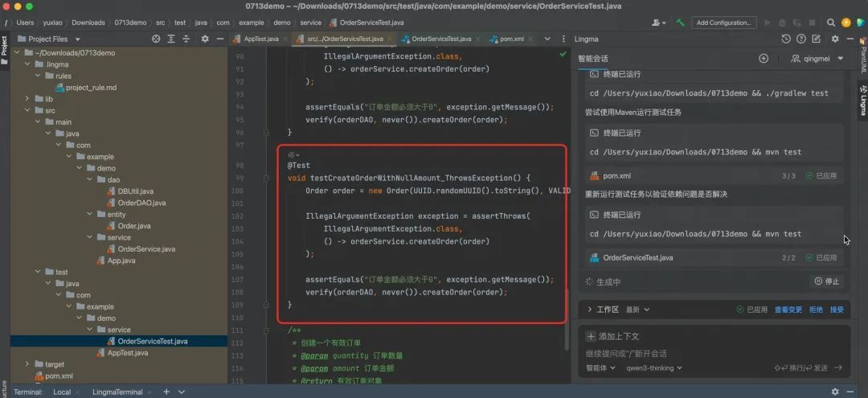Image resolution: width=868 pixels, height=398 pixels.
Task: Click the 停止 stop generation button
Action: tap(828, 281)
